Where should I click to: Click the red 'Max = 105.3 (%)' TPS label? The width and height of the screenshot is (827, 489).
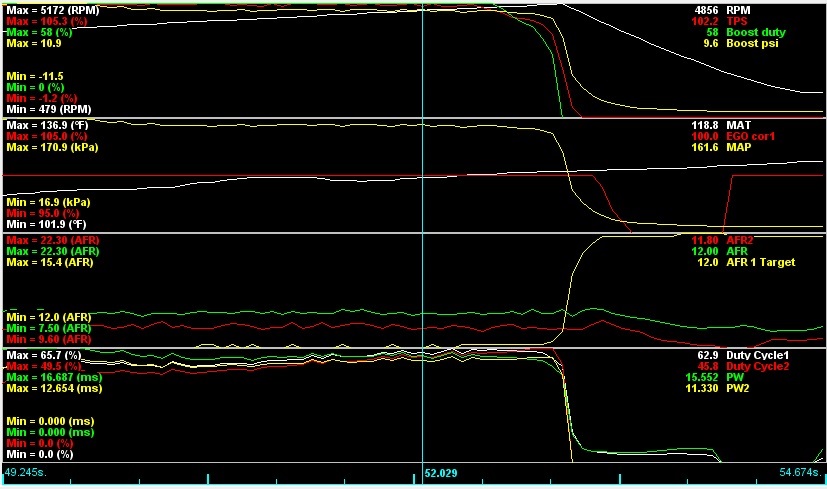pos(47,21)
